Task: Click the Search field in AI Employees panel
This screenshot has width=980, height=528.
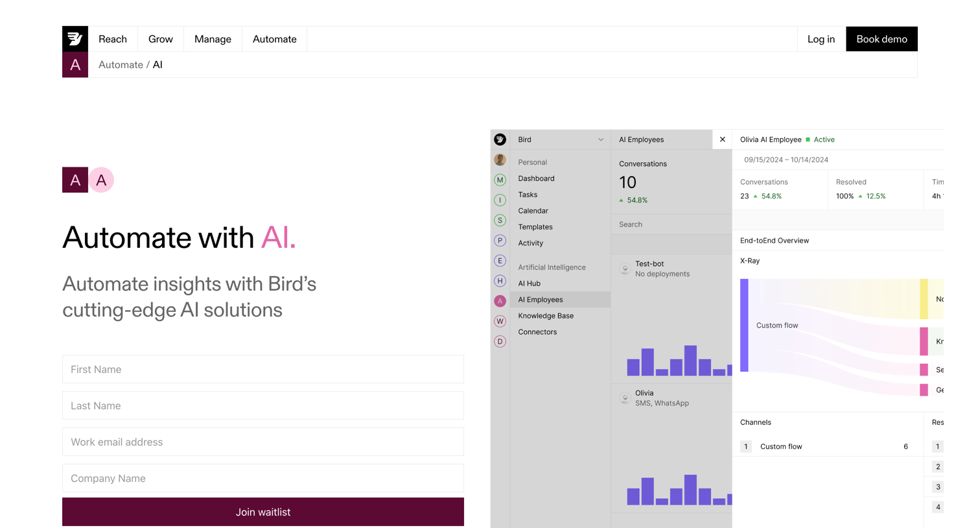Action: 671,224
